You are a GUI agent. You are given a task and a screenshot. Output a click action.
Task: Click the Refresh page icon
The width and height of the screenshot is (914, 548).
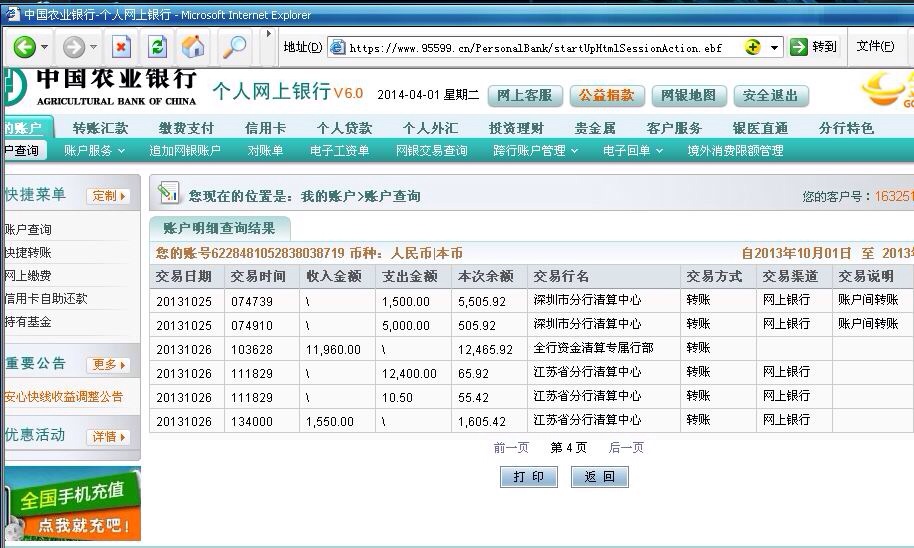(x=157, y=47)
